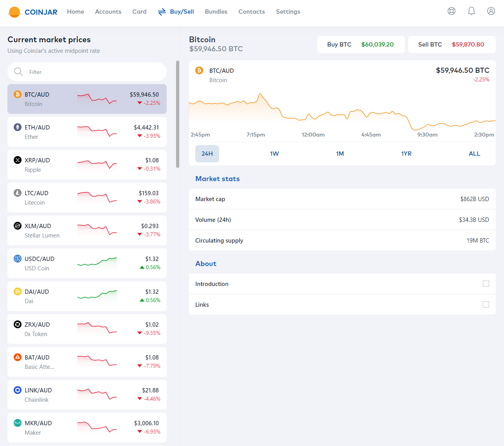Image resolution: width=504 pixels, height=446 pixels.
Task: Switch chart to 1W range
Action: 274,154
